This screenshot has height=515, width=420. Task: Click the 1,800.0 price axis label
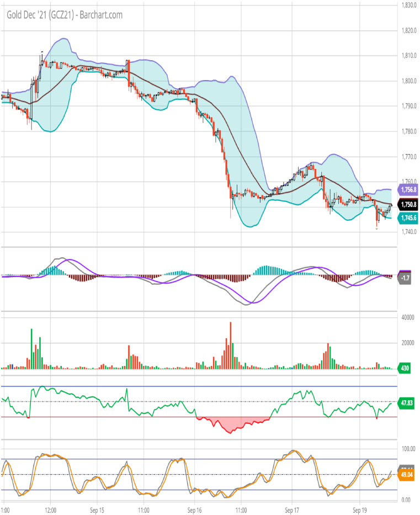click(409, 81)
